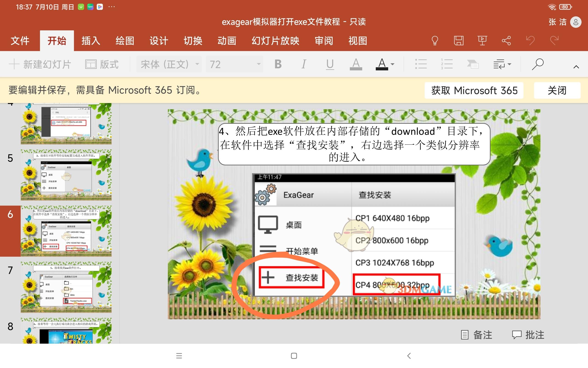588x368 pixels.
Task: Click 获取 Microsoft 365 button
Action: [474, 90]
